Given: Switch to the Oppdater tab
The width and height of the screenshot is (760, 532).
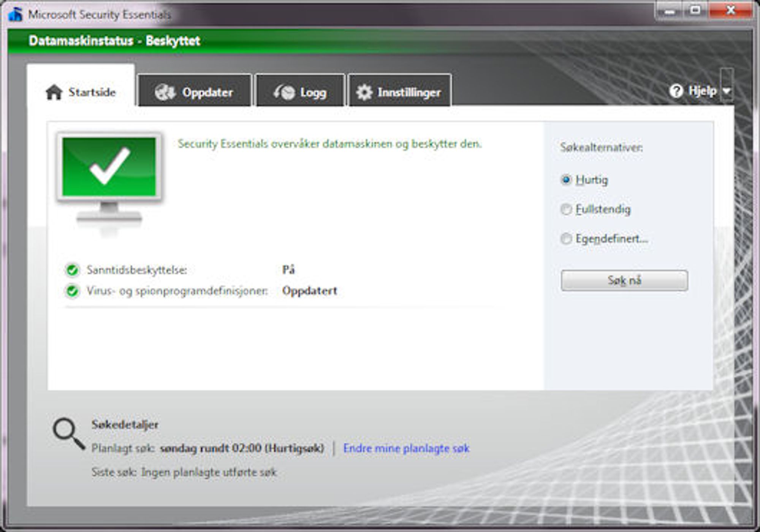Looking at the screenshot, I should [195, 90].
